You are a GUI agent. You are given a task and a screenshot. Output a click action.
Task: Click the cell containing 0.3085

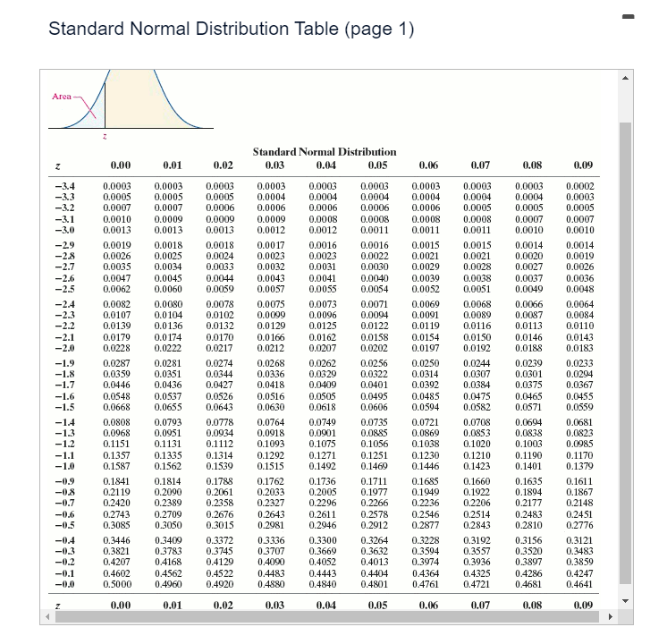pyautogui.click(x=116, y=525)
